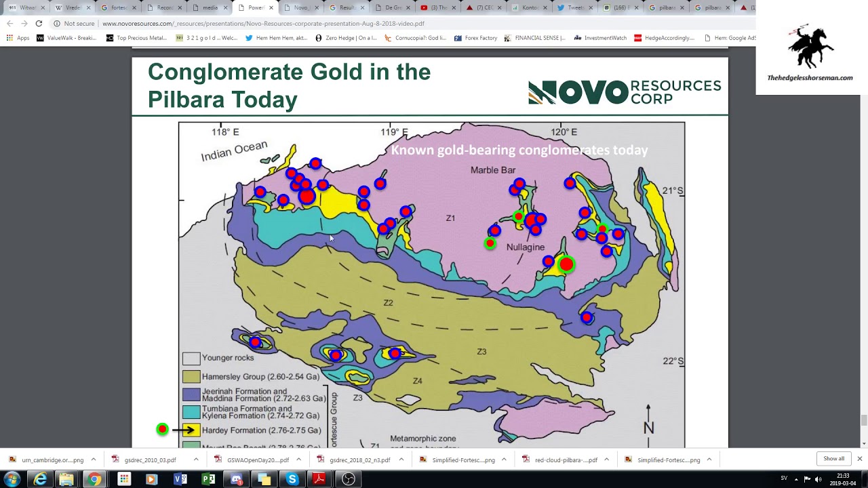
Task: Expand options for GSWAOpenDay20 pdf download
Action: click(x=298, y=460)
